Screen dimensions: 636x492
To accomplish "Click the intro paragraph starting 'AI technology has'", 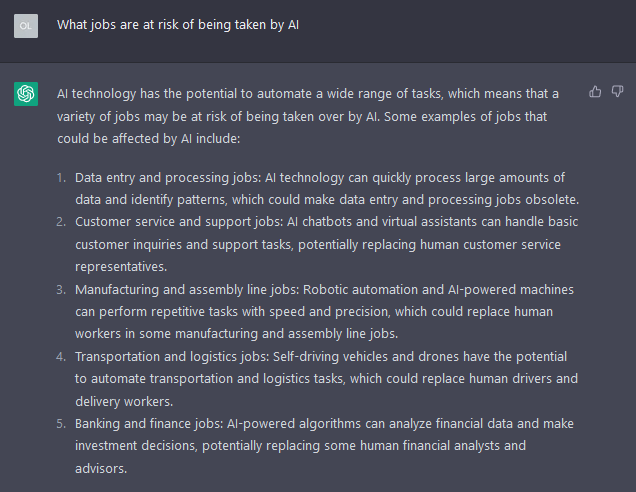I will click(308, 116).
